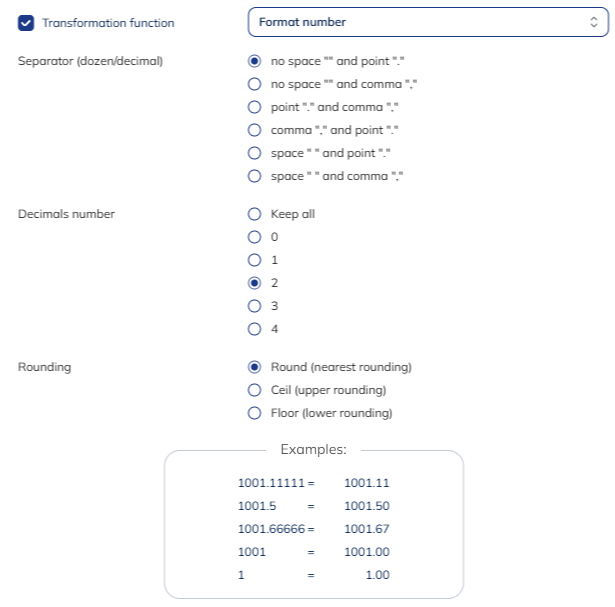Screen dimensions: 615x607
Task: Click the Format number dropdown chevron arrows
Action: (591, 22)
